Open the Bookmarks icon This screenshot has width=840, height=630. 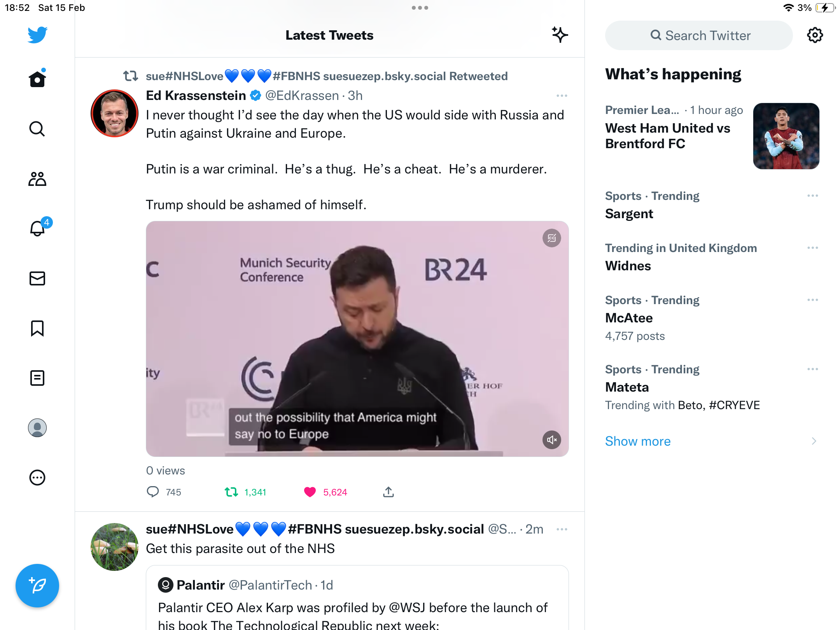tap(37, 328)
